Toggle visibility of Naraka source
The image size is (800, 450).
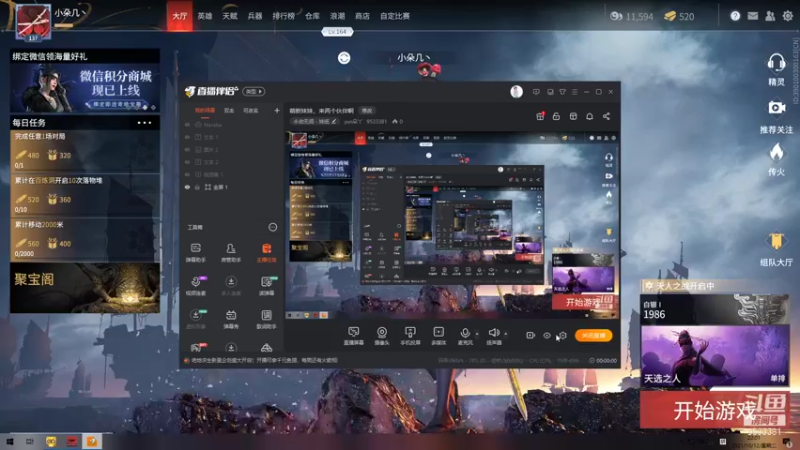tap(187, 125)
